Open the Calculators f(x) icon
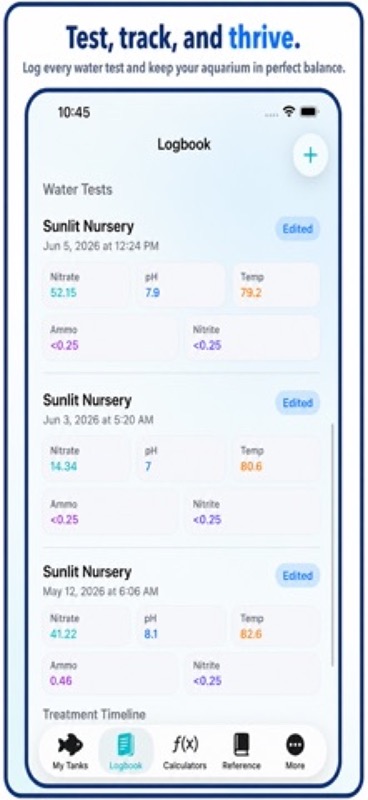 (x=184, y=745)
